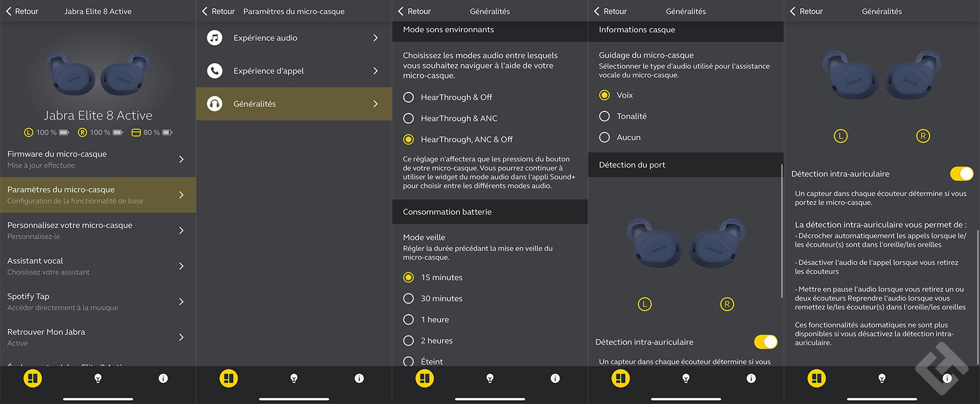Screen dimensions: 980x404
Task: Open Spotify Tap chevron
Action: pos(181,301)
